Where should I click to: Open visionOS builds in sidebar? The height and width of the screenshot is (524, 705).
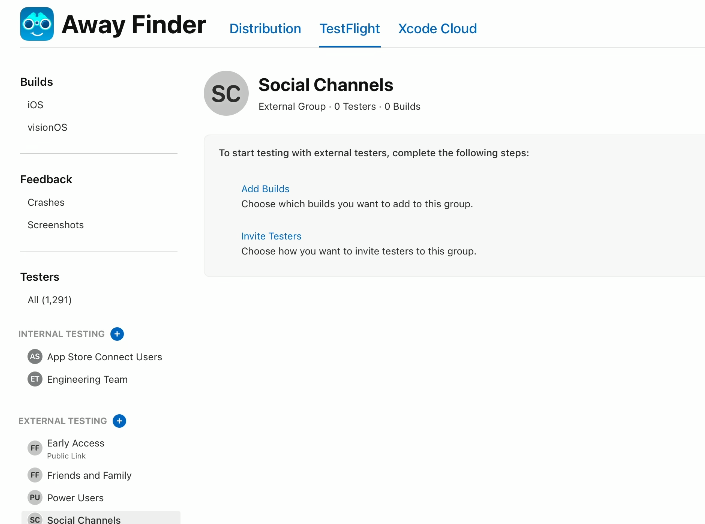pyautogui.click(x=47, y=127)
